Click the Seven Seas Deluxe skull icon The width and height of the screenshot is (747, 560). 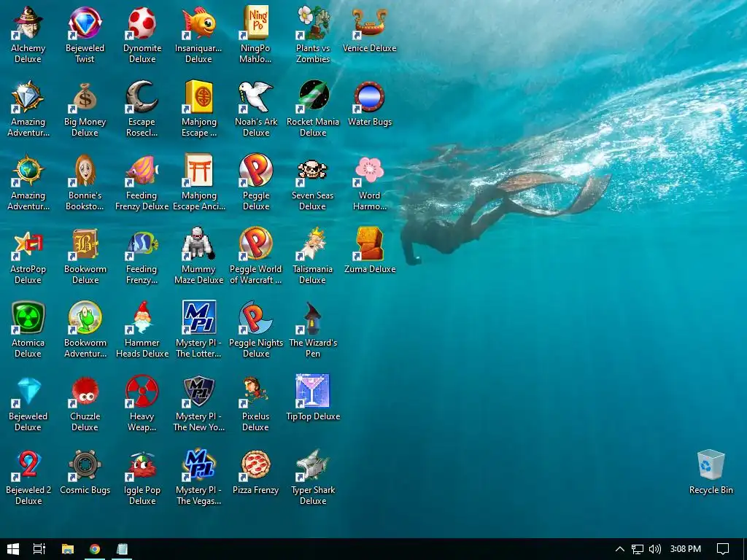pos(312,170)
